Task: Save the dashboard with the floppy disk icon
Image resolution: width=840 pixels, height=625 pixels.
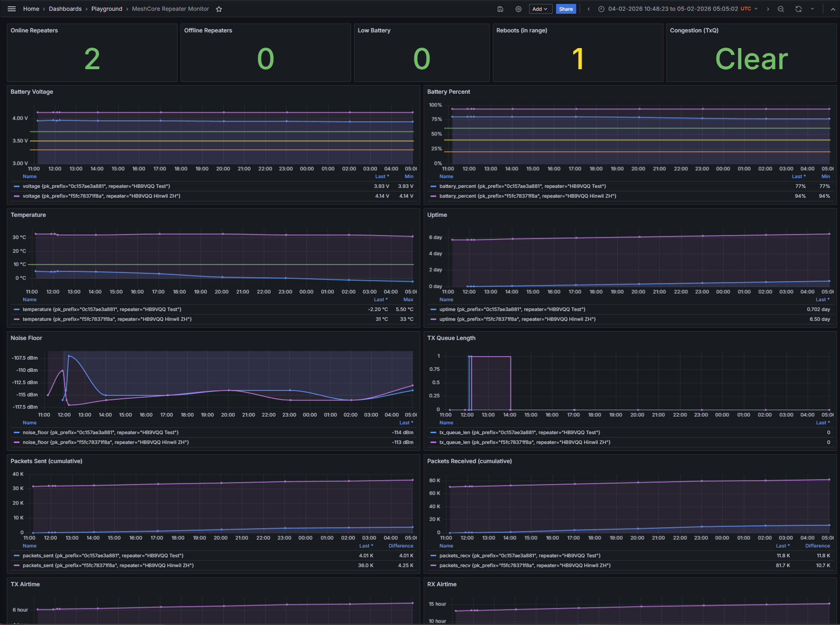Action: (500, 9)
